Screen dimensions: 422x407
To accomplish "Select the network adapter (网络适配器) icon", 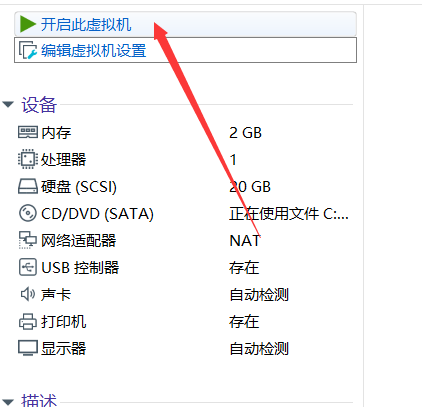I will 28,240.
